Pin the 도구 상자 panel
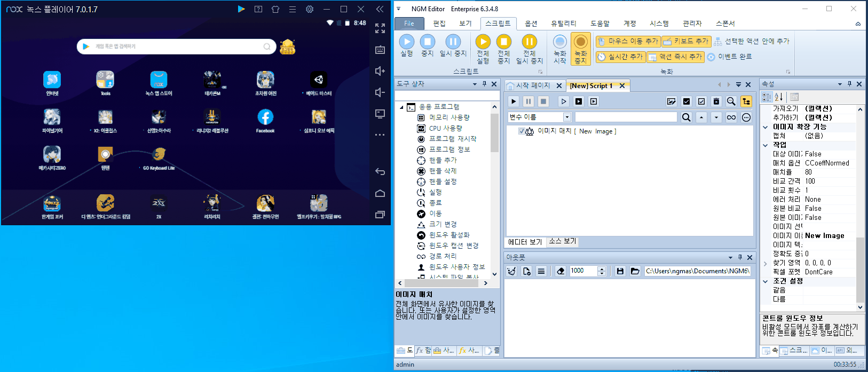868x372 pixels. (x=484, y=84)
